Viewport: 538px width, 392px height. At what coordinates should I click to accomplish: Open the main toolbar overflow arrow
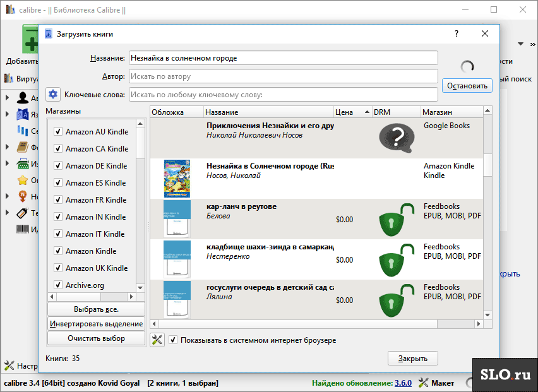point(521,44)
